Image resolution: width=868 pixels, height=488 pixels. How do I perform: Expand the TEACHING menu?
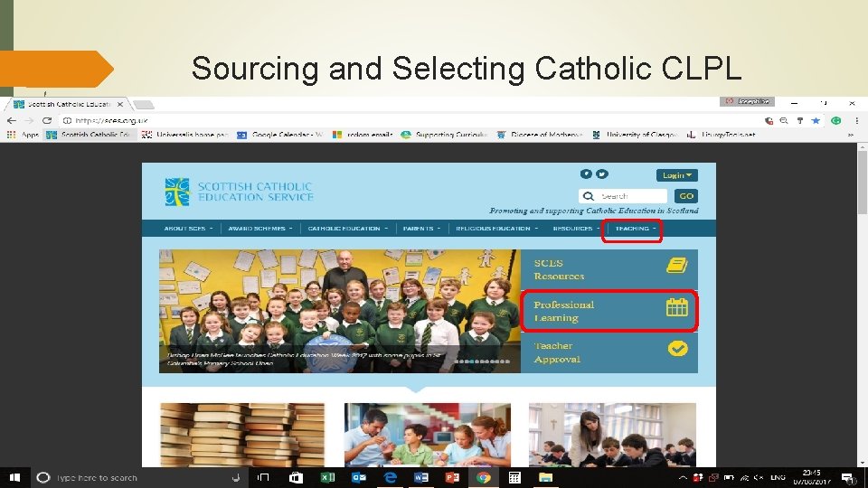(x=635, y=228)
